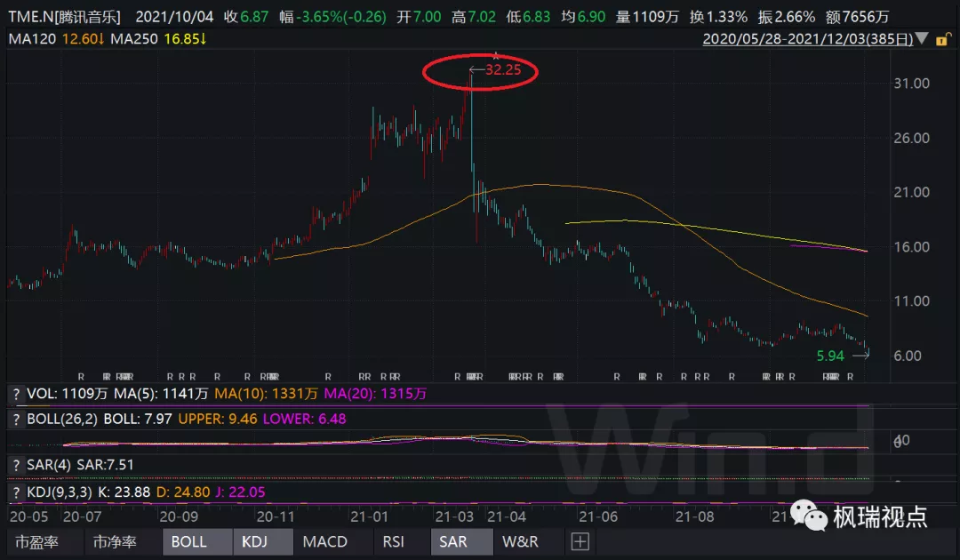The width and height of the screenshot is (960, 560).
Task: Switch to the MACD indicator tab
Action: 325,541
